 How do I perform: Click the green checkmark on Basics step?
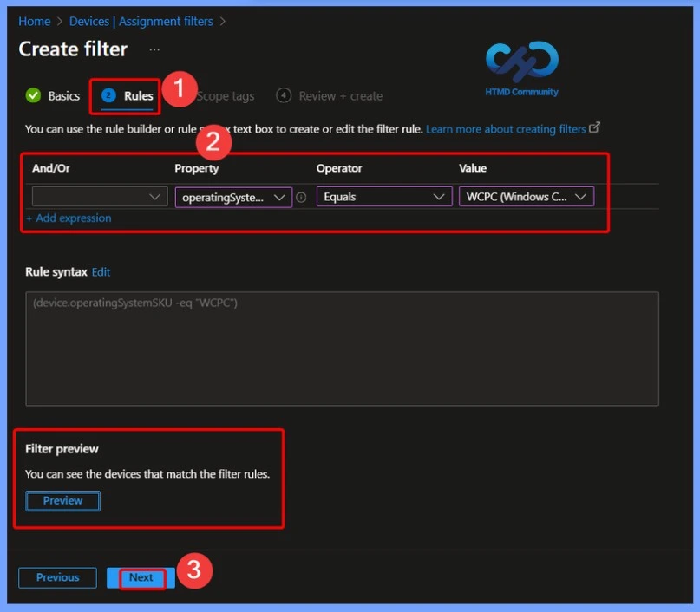(x=34, y=96)
